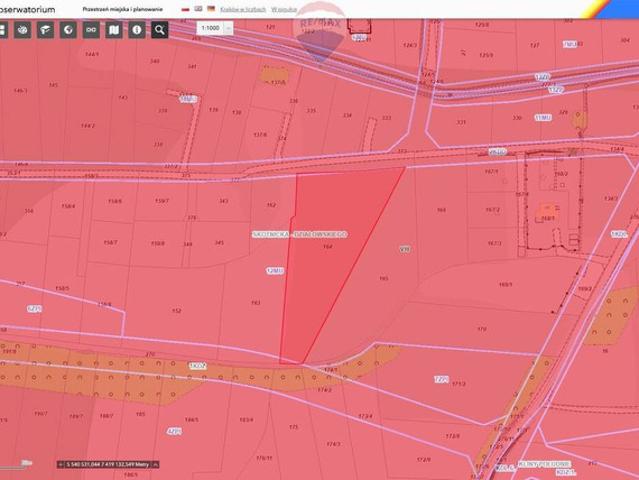
Task: Show info using the information icon
Action: pos(137,30)
